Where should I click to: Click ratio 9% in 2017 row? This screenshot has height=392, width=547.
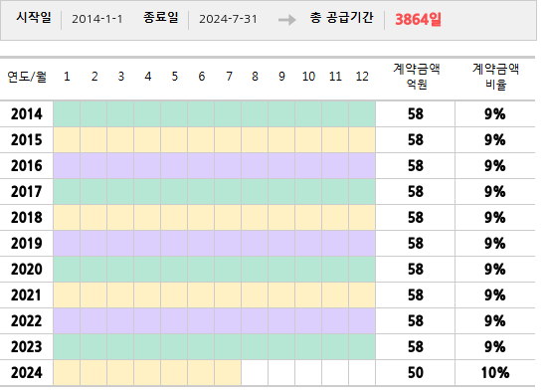click(x=495, y=192)
